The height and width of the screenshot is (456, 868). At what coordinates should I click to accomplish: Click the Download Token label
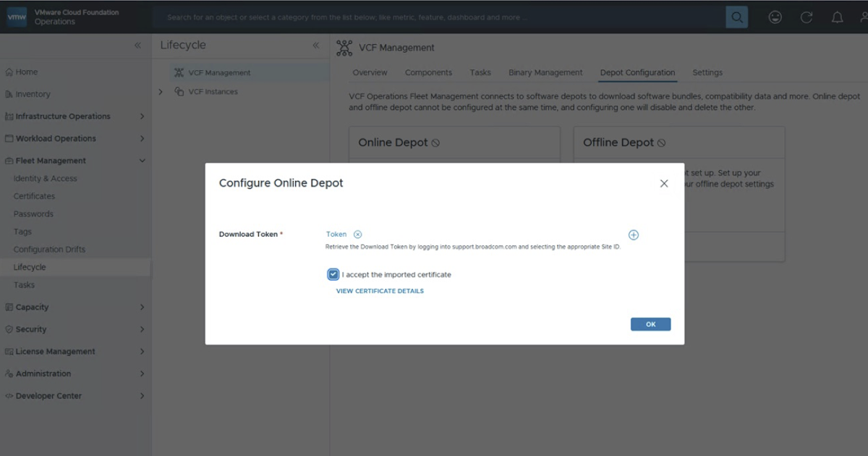251,235
